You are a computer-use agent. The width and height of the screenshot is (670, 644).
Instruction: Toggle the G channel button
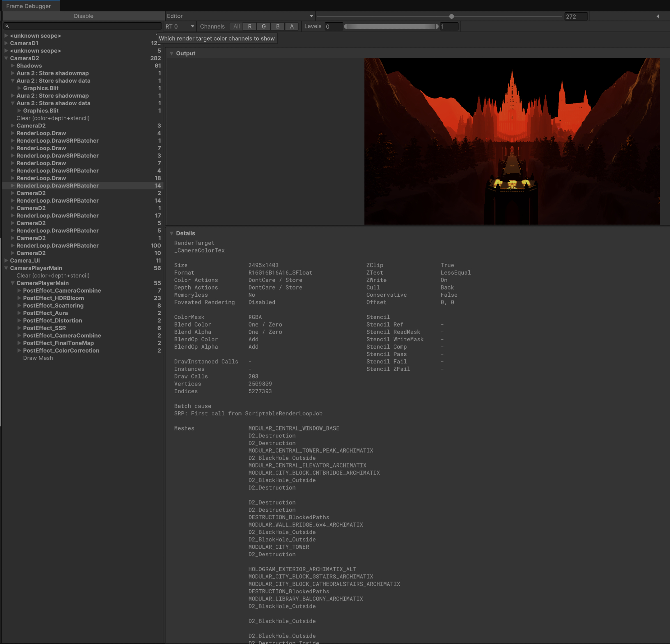pos(264,26)
